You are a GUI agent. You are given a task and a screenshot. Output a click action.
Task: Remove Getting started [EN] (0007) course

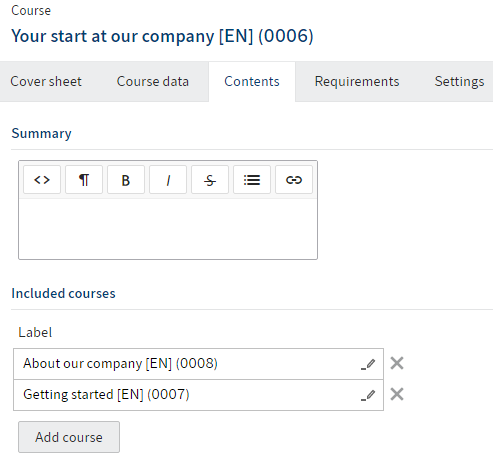pyautogui.click(x=397, y=394)
